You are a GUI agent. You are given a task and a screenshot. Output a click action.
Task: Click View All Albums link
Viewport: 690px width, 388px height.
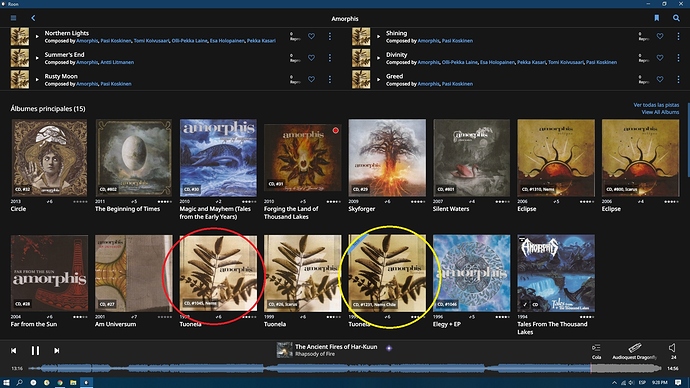tap(660, 112)
